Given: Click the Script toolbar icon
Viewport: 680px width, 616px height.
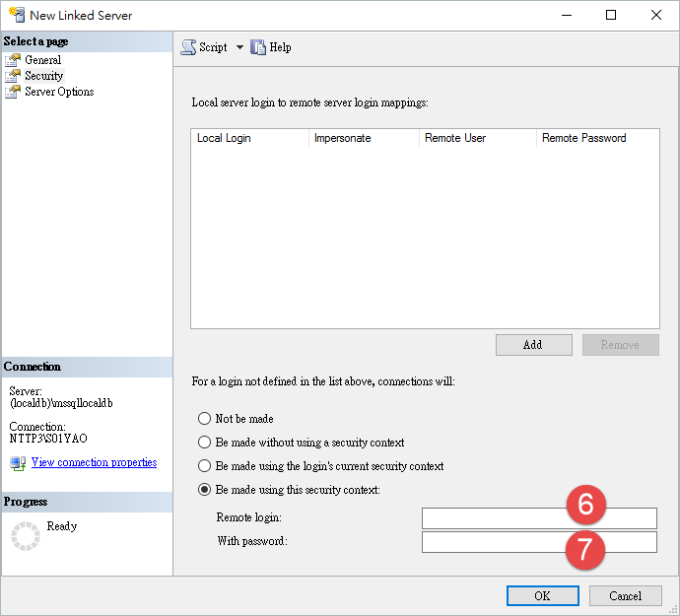Looking at the screenshot, I should tap(188, 47).
